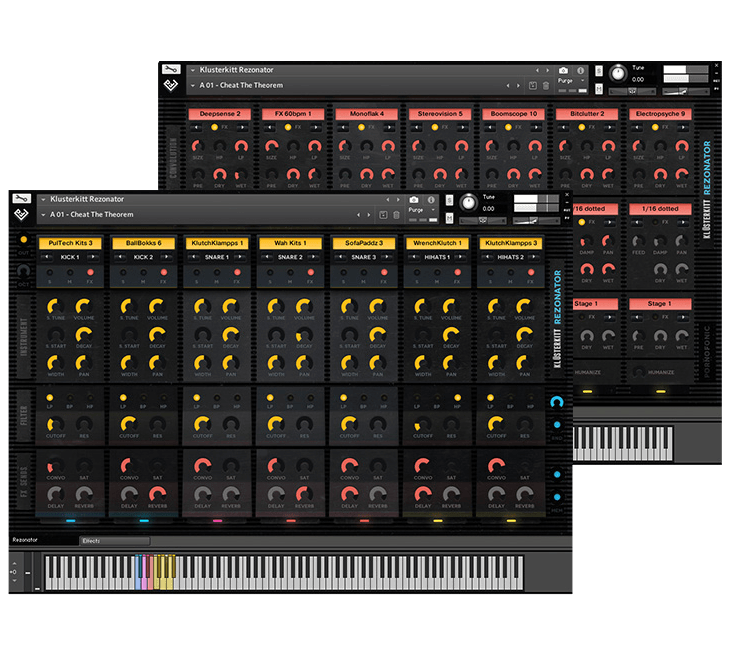Open SofaPaddz 3 kit selector

364,243
